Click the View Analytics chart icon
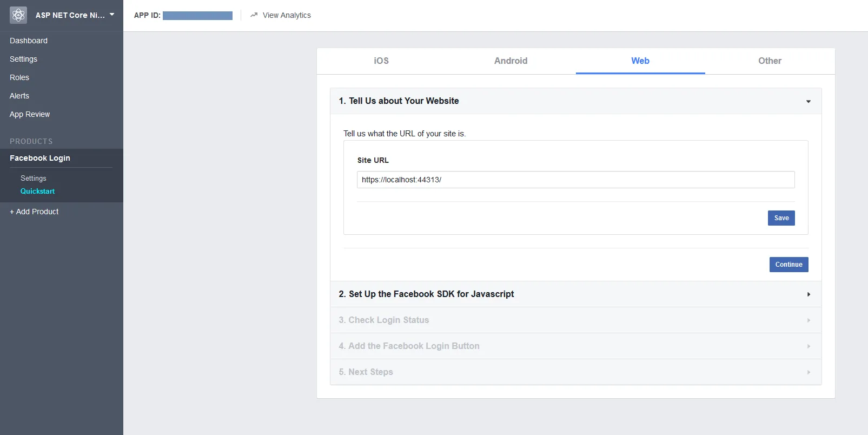Image resolution: width=868 pixels, height=435 pixels. tap(254, 15)
